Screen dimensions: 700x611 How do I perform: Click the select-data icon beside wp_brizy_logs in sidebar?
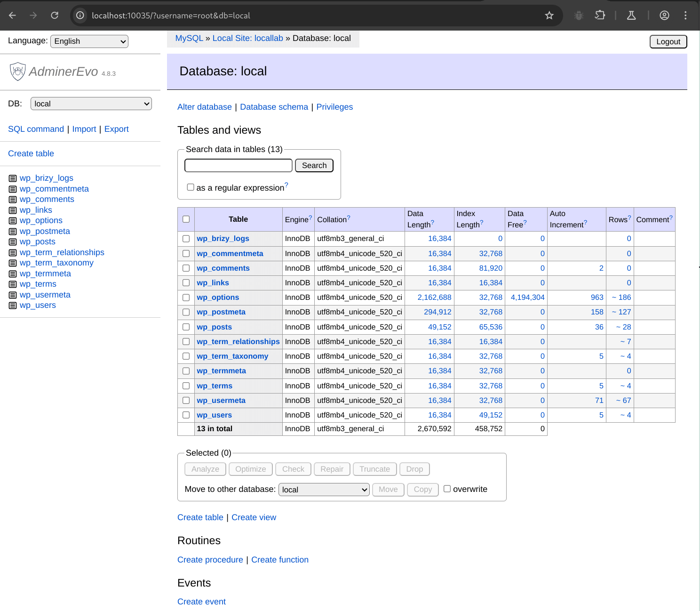click(13, 178)
